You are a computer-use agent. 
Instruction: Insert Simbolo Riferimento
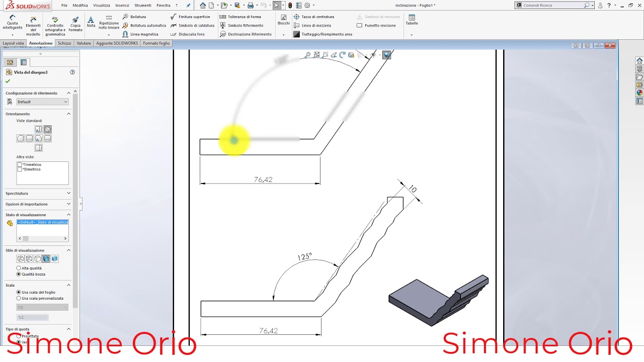[x=242, y=25]
